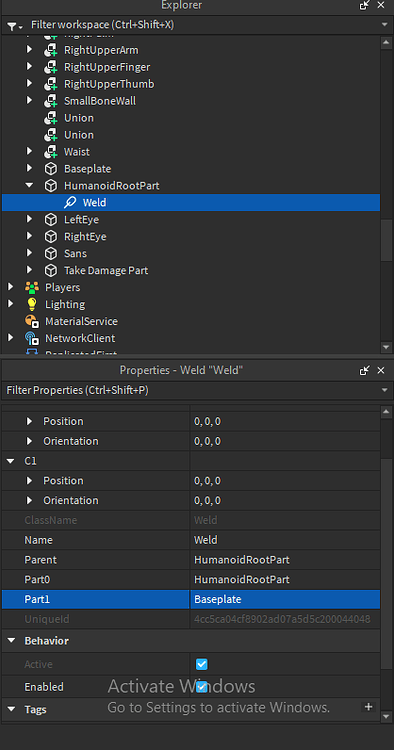The width and height of the screenshot is (394, 750).
Task: Close the Properties panel
Action: click(x=381, y=370)
